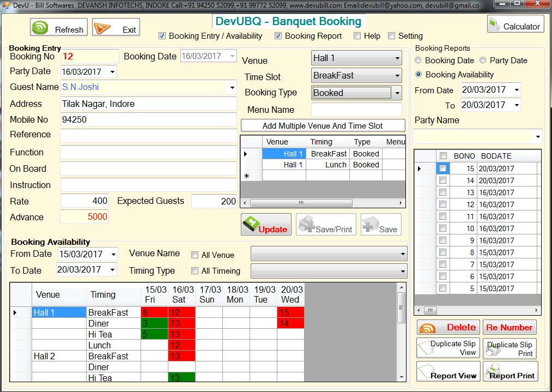Click the Re Number button

(x=509, y=327)
